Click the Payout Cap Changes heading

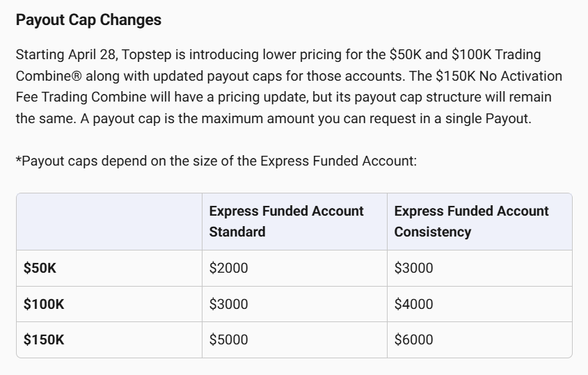click(88, 20)
